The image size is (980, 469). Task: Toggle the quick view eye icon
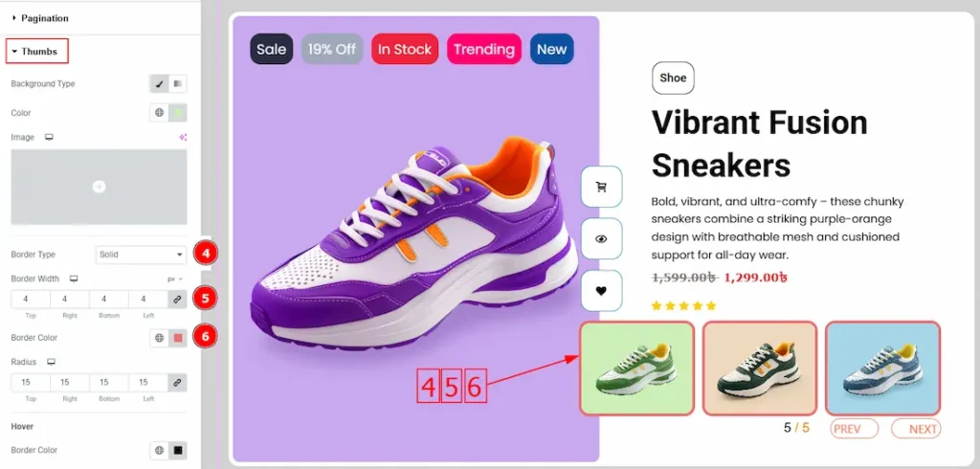pos(601,238)
